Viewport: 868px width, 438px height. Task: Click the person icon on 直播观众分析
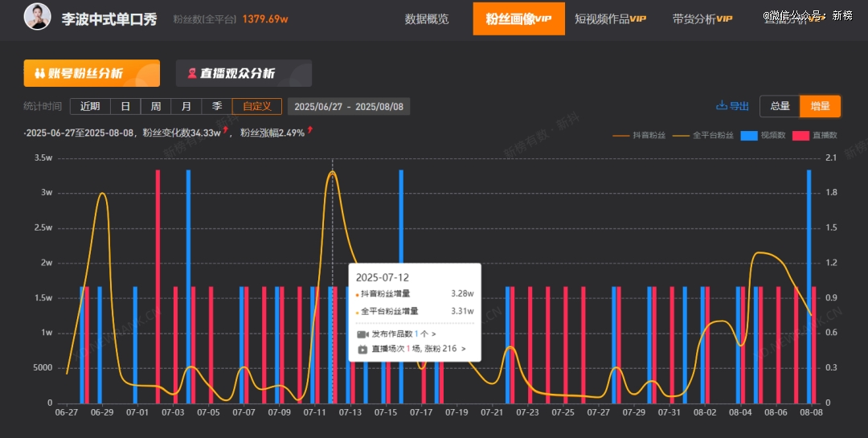click(x=192, y=73)
